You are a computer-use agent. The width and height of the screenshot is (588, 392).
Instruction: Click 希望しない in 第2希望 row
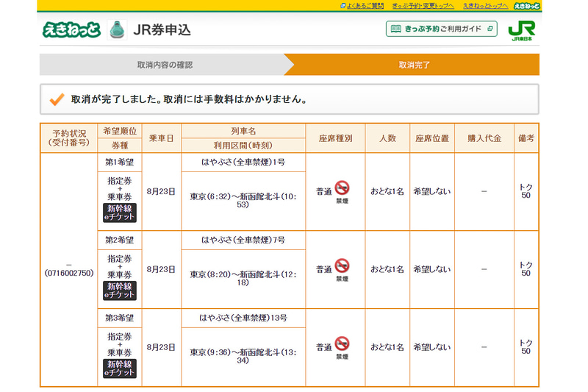point(432,269)
